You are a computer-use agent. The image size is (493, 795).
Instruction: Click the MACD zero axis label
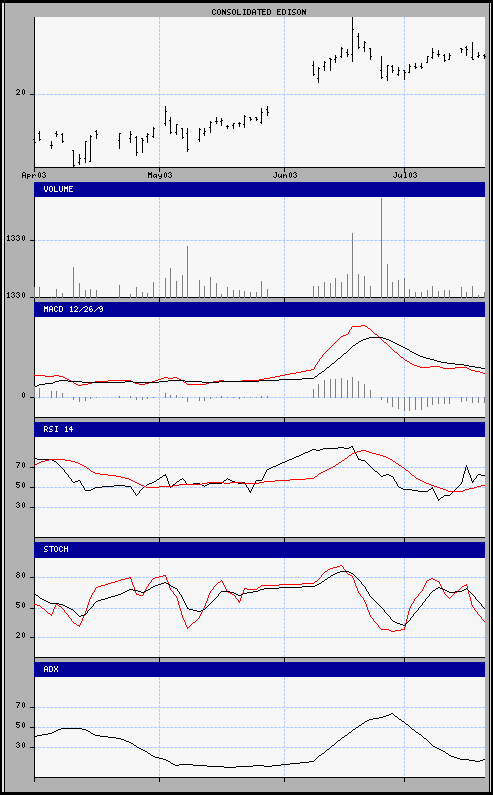(x=23, y=396)
